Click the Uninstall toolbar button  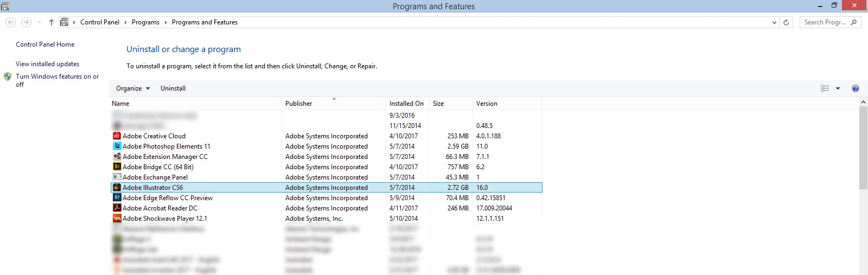click(173, 88)
